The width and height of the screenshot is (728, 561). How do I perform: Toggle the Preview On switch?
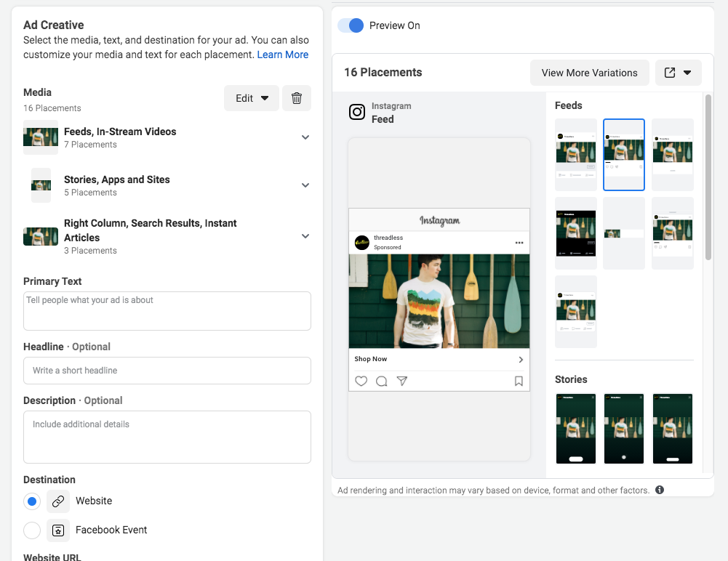click(x=351, y=25)
